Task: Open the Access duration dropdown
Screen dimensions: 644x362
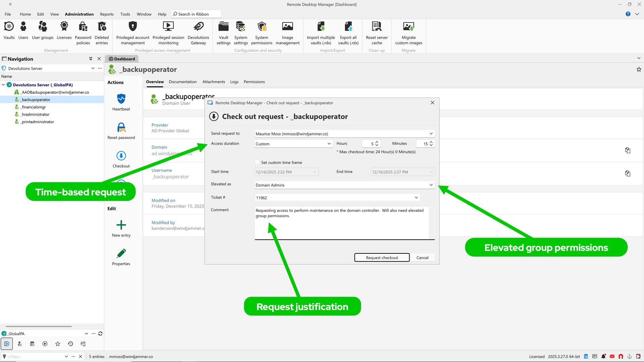Action: pos(293,144)
